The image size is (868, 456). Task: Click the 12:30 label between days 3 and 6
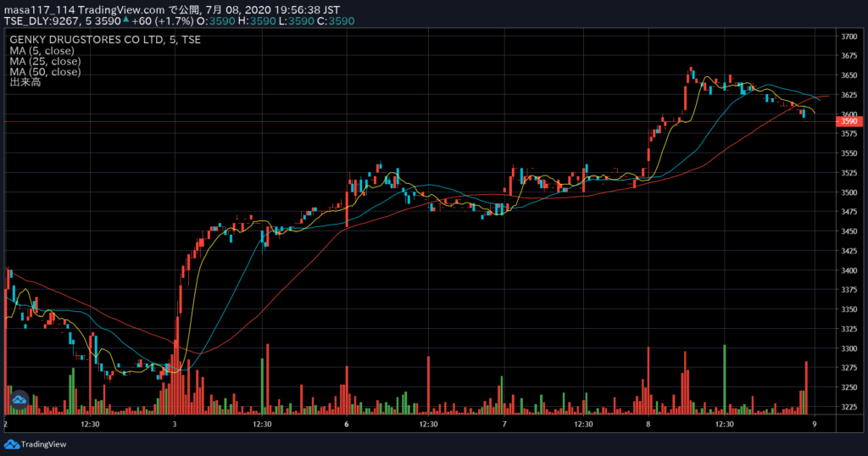(x=262, y=425)
